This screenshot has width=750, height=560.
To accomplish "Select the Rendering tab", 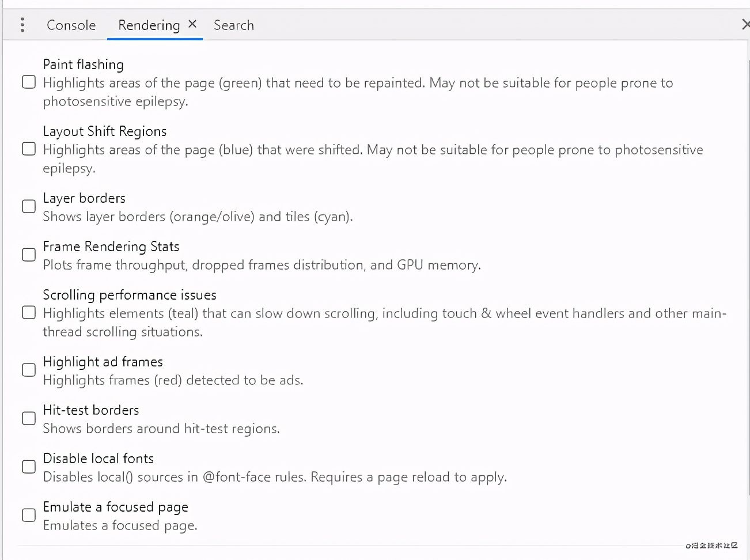I will 149,25.
